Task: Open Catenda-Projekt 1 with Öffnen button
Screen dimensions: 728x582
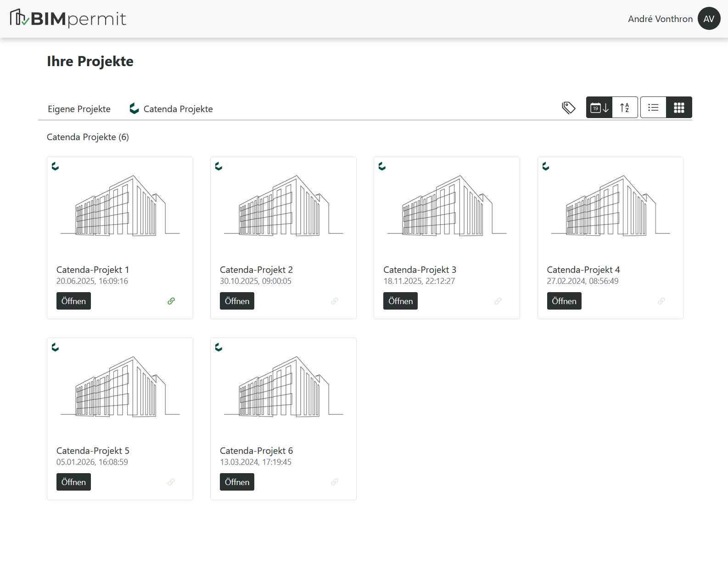Action: tap(73, 301)
